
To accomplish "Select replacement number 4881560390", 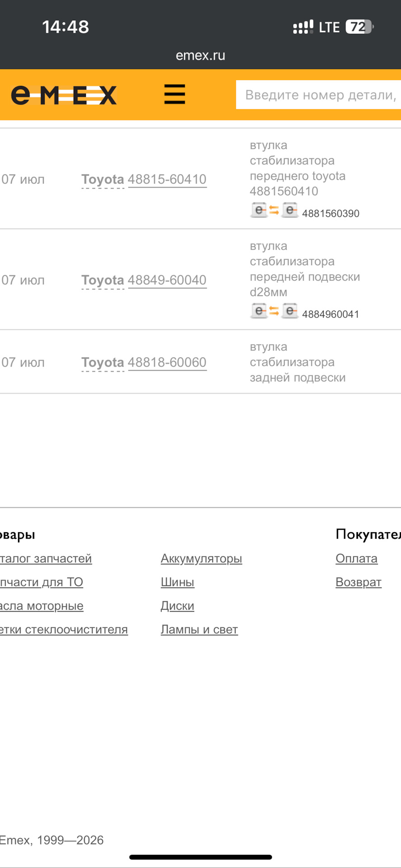I will (x=331, y=213).
